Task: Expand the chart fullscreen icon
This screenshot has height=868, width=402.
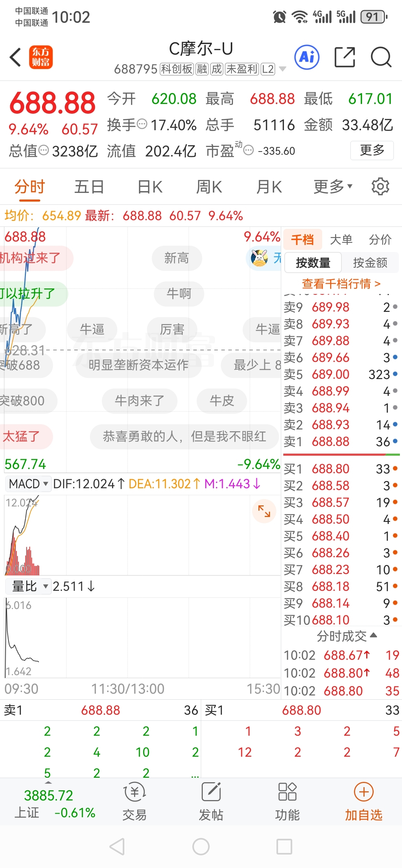Action: (x=264, y=511)
